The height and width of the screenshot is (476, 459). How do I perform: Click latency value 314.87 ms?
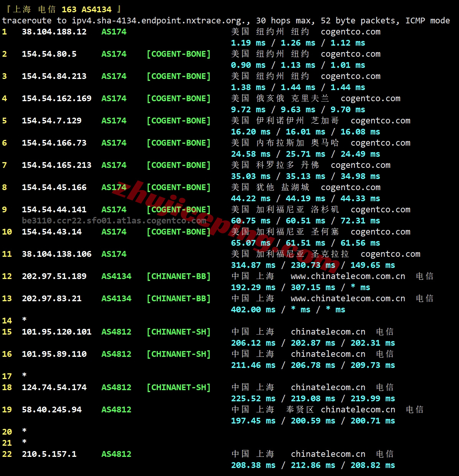coord(253,265)
